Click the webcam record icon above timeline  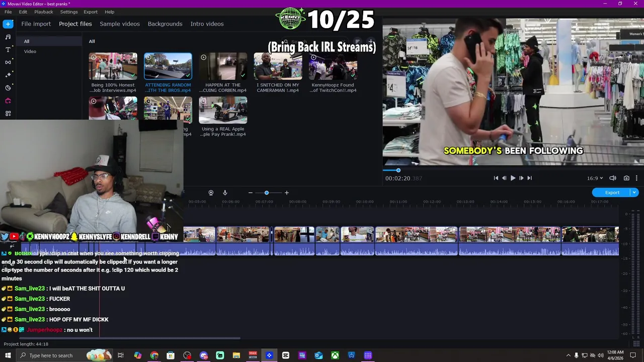211,193
